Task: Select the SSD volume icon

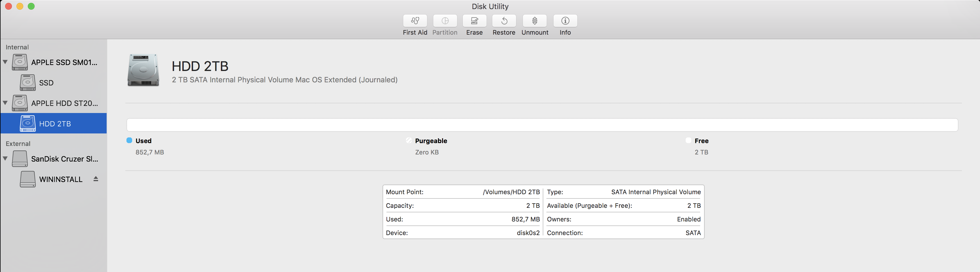Action: (x=28, y=83)
